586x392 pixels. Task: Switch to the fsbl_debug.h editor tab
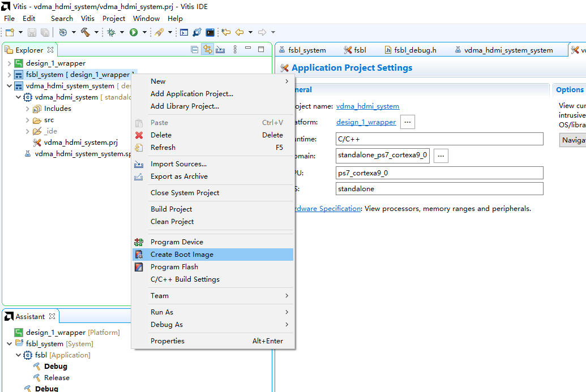[x=410, y=50]
